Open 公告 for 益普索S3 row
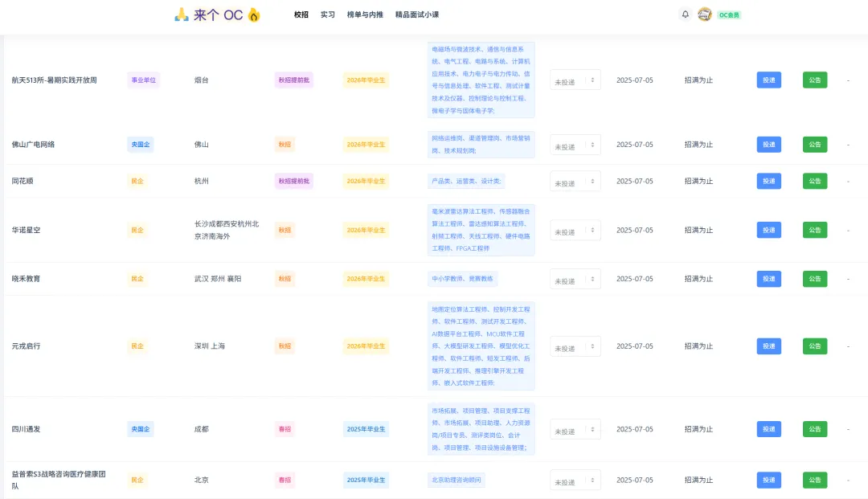Screen dimensions: 868x499 pos(815,480)
